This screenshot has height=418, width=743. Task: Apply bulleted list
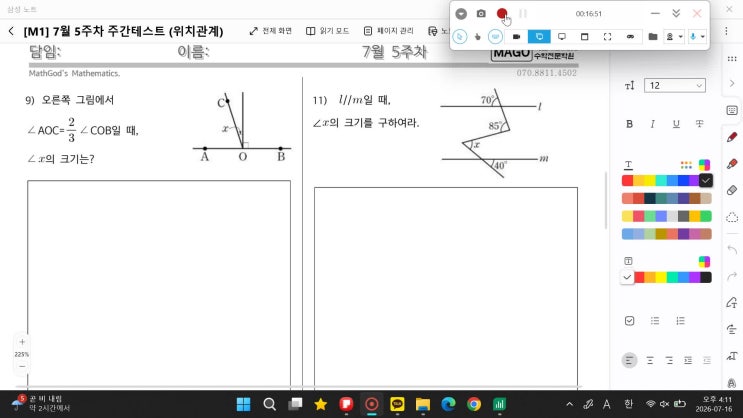pos(655,321)
